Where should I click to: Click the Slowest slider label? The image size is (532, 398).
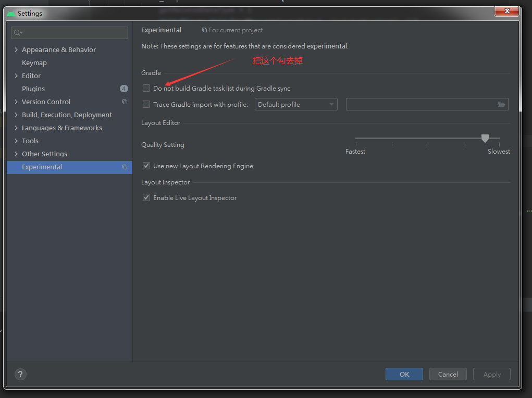click(499, 152)
